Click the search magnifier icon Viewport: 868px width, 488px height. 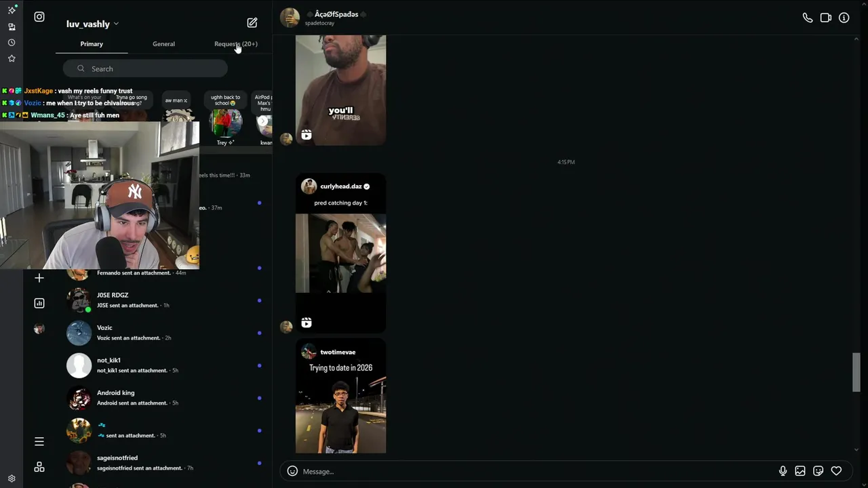(x=81, y=68)
